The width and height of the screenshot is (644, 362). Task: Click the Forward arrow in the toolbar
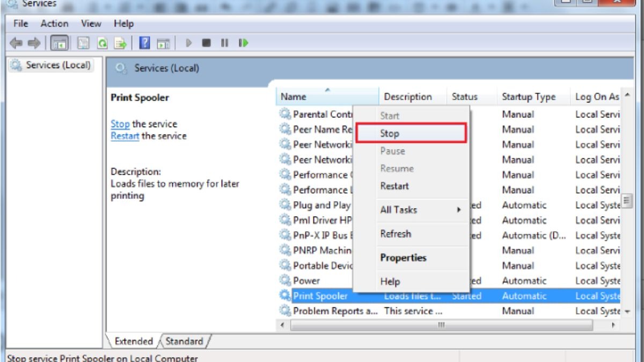coord(34,43)
